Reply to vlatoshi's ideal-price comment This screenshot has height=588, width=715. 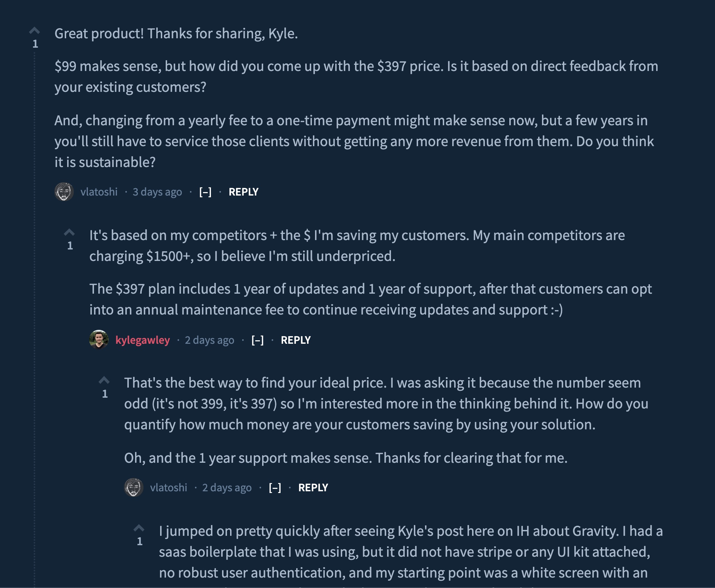click(x=313, y=487)
